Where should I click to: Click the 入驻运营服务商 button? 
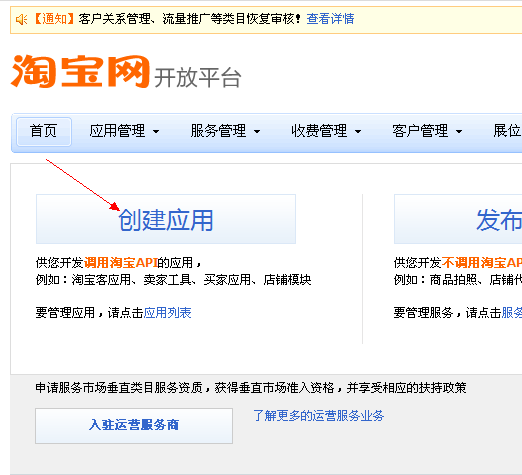pyautogui.click(x=134, y=426)
